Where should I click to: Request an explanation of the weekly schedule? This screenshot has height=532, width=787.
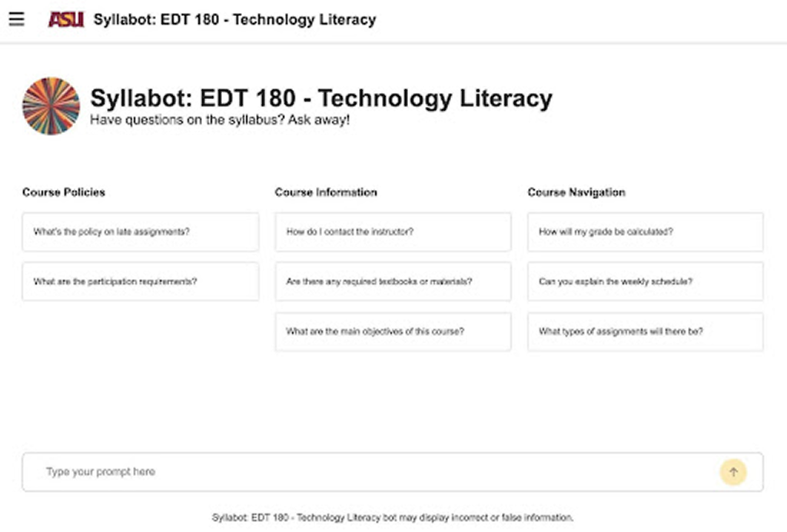644,281
